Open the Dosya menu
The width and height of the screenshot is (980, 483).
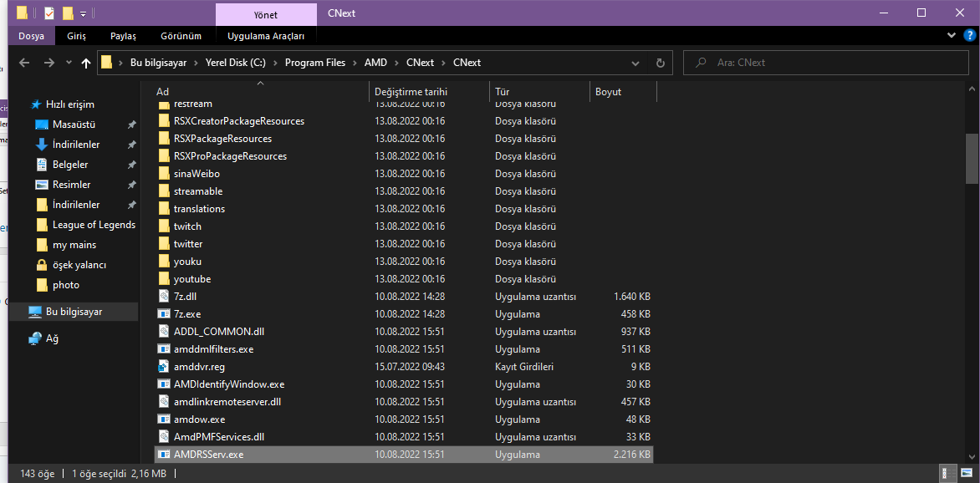(x=31, y=36)
